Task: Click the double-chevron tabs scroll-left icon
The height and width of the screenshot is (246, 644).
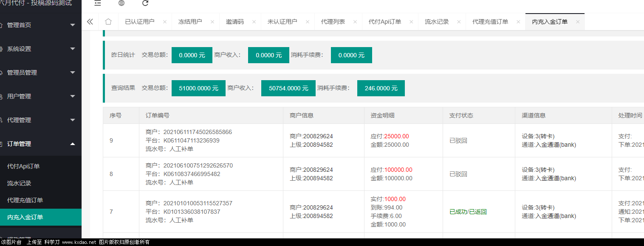Action: pos(90,22)
